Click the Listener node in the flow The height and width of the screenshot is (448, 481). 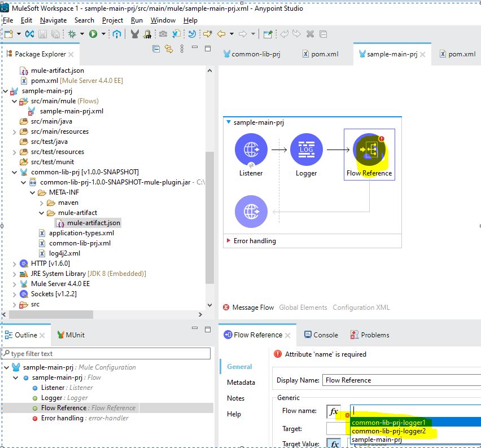(251, 151)
